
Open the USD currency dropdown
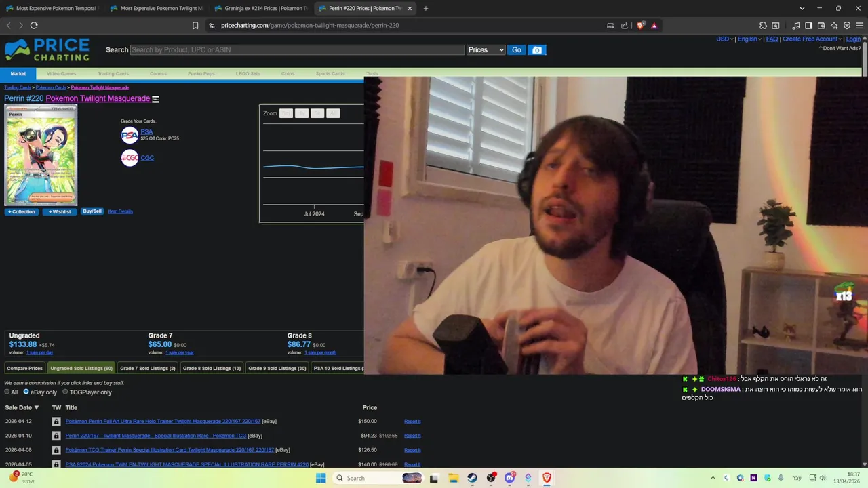(x=724, y=39)
